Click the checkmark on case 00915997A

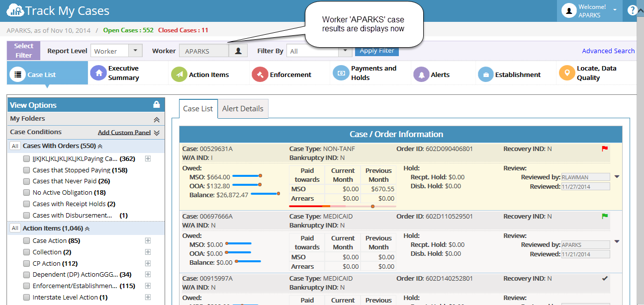coord(605,279)
